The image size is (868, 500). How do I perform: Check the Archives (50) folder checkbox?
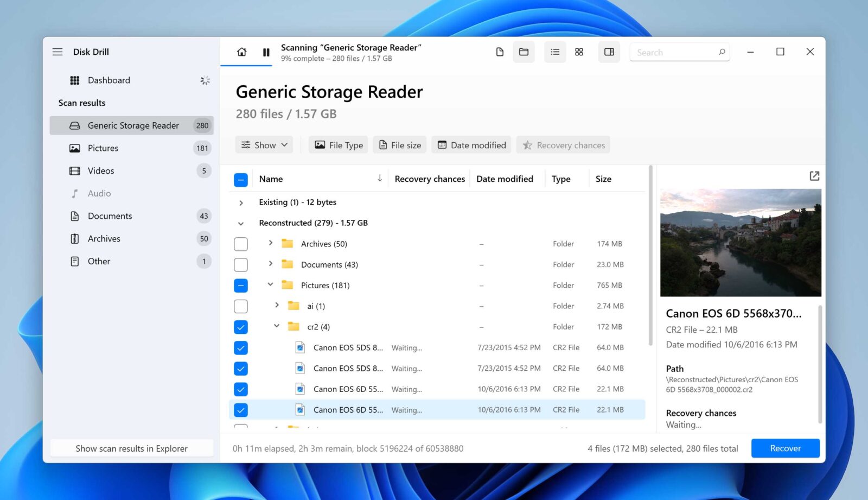(x=241, y=244)
